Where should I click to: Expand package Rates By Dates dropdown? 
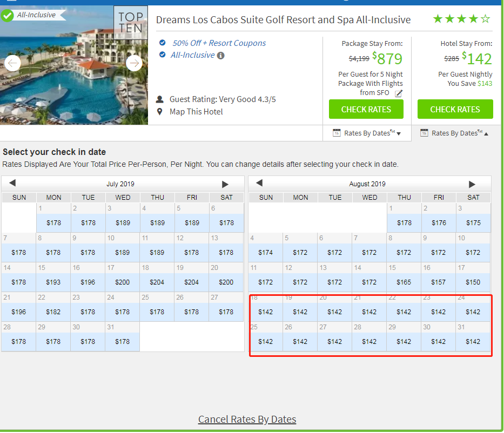click(x=367, y=133)
